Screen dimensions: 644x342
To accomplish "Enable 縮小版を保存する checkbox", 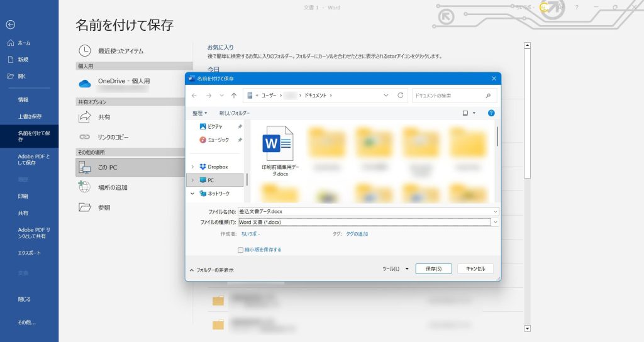I will point(240,250).
